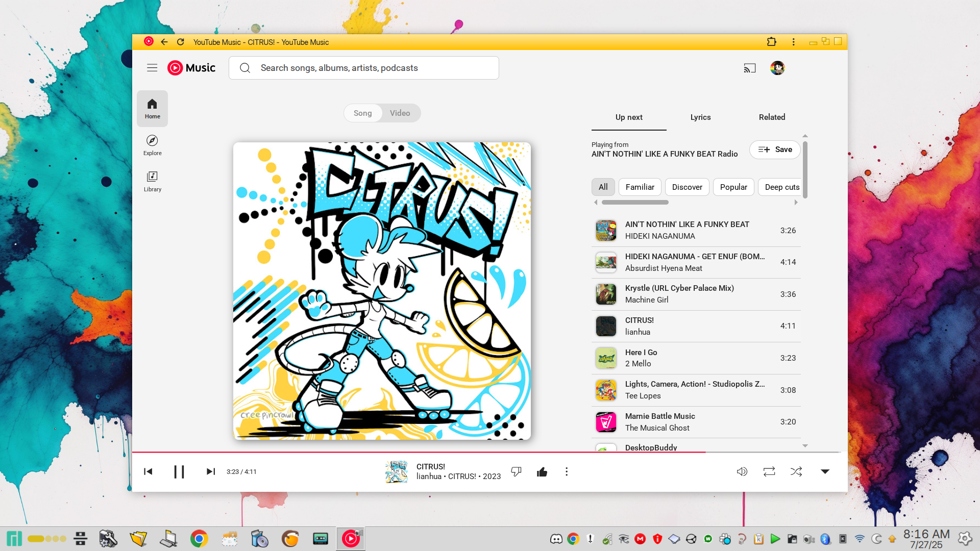Select the Familiar filter chip

640,187
